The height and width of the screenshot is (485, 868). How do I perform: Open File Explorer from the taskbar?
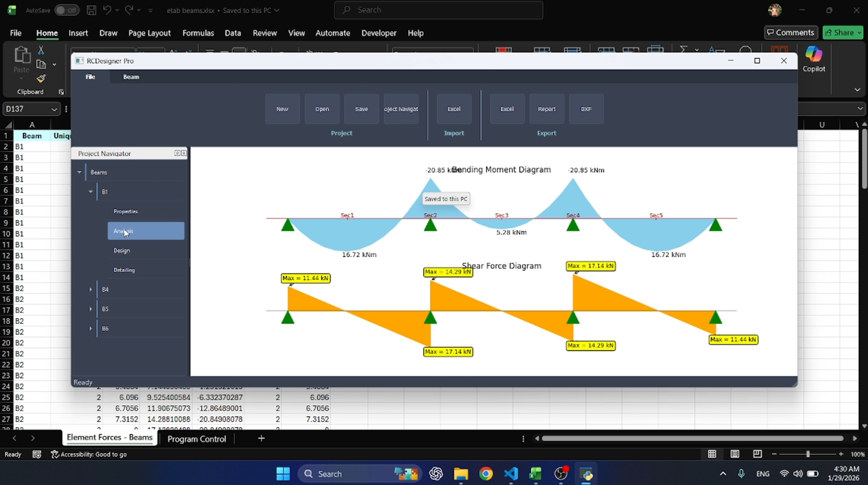461,474
